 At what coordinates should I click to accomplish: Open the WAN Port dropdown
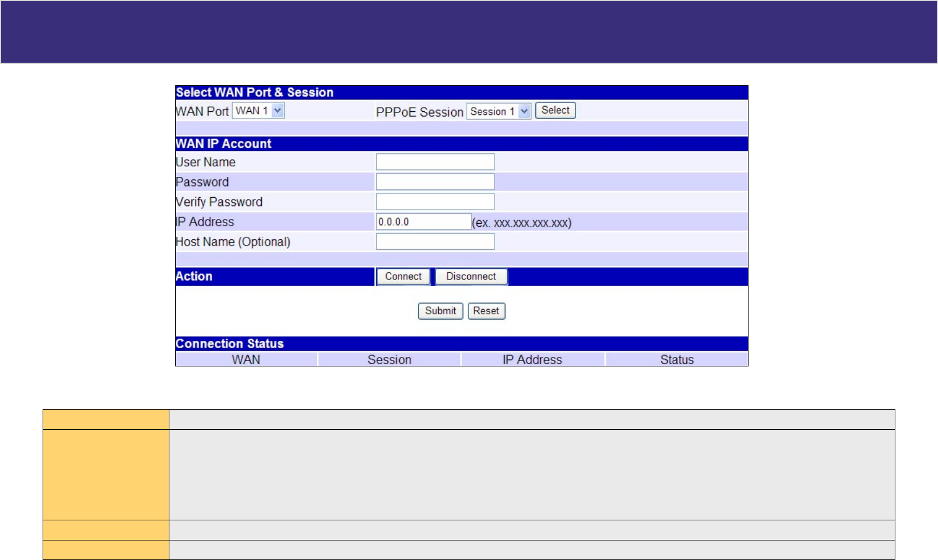pyautogui.click(x=259, y=111)
